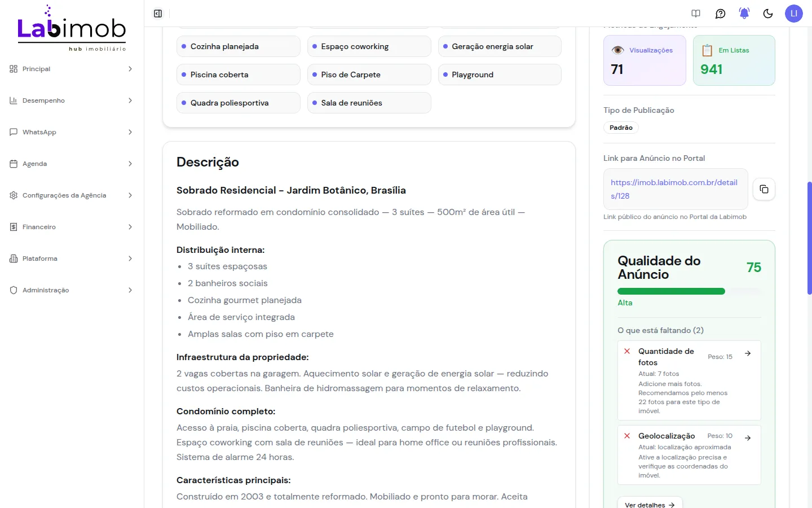
Task: Click the X mark beside Quantidade de fotos
Action: [x=627, y=351]
